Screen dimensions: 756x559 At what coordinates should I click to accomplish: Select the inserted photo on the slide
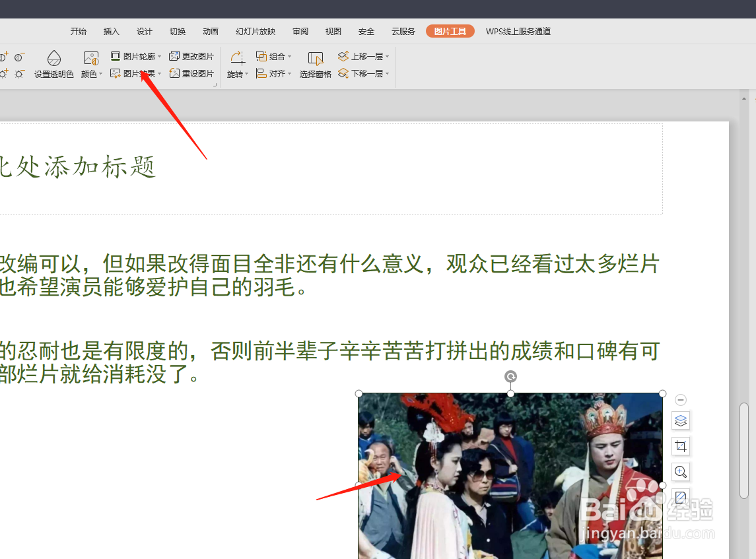tap(510, 476)
